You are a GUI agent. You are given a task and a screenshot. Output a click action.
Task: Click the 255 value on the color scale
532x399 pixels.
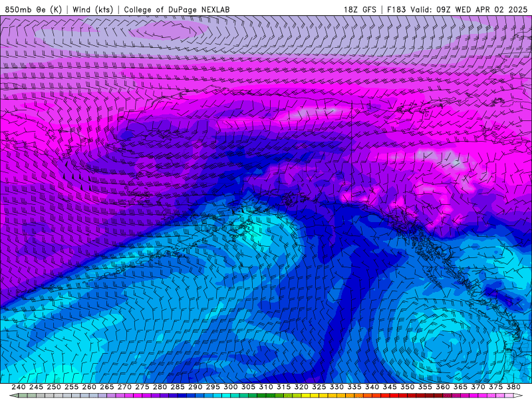click(x=71, y=387)
